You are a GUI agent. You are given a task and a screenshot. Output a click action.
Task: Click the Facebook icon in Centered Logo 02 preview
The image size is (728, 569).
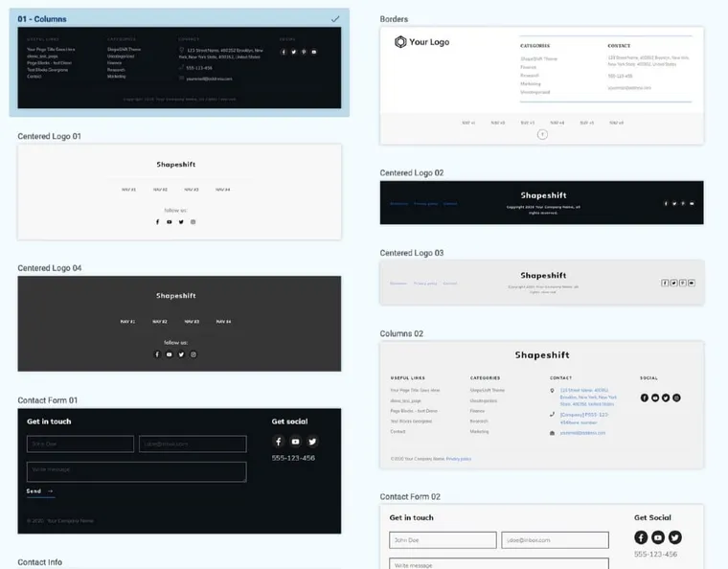[x=666, y=203]
